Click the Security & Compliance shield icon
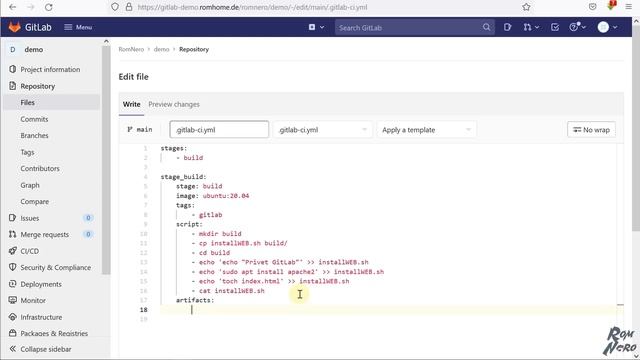Viewport: 640px width, 360px height. pyautogui.click(x=13, y=267)
